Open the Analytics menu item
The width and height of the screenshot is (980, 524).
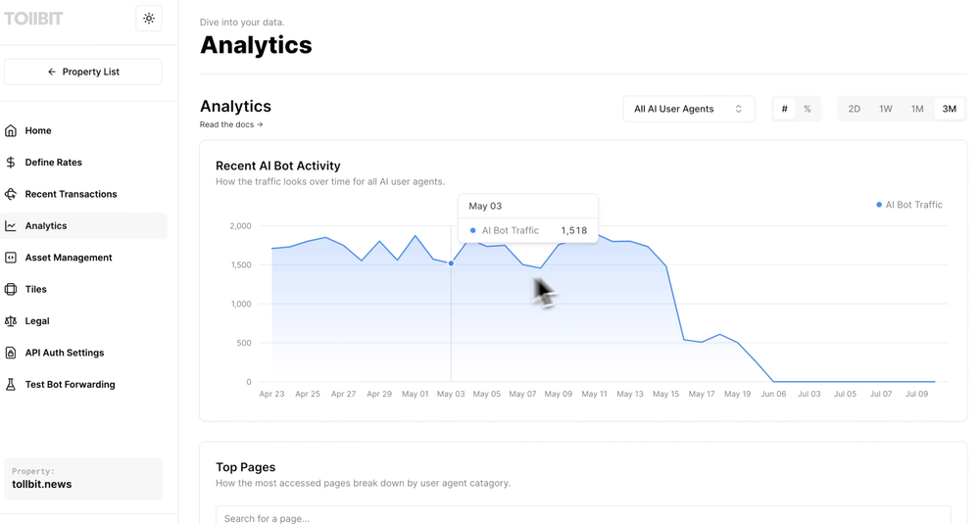(x=46, y=226)
